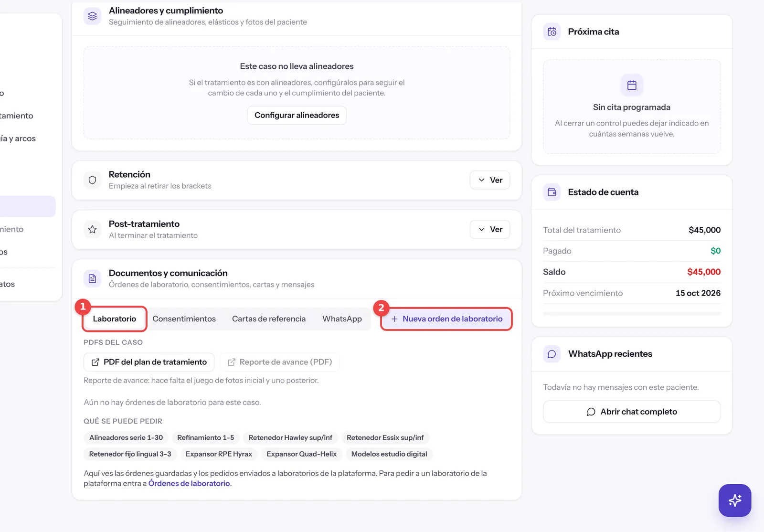This screenshot has height=532, width=764.
Task: Click the Todavía no hay mensajes text
Action: (x=621, y=387)
